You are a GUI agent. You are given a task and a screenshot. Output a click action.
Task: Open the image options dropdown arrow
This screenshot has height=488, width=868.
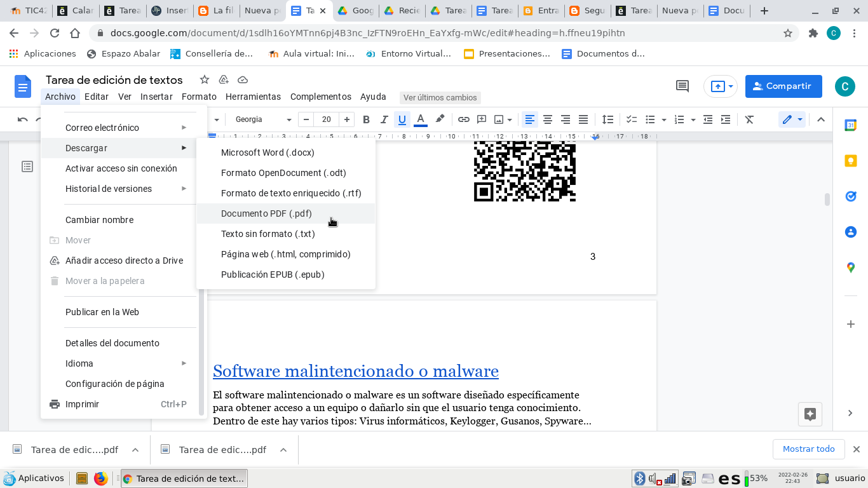pos(510,119)
